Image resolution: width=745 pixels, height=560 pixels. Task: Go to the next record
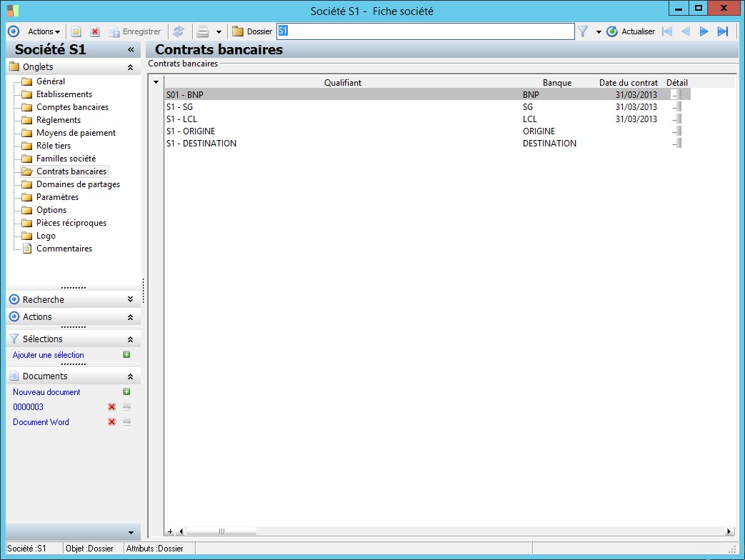(x=704, y=31)
